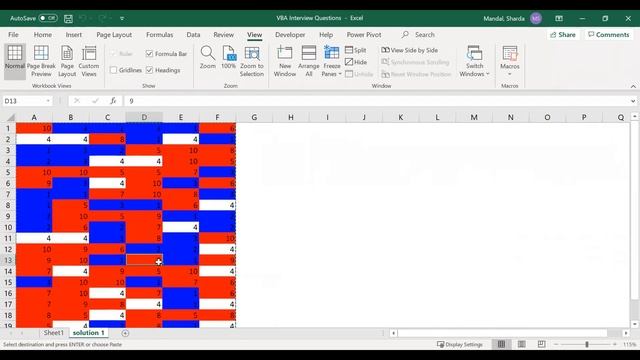Open Page Break Preview
640x360 pixels.
[41, 61]
